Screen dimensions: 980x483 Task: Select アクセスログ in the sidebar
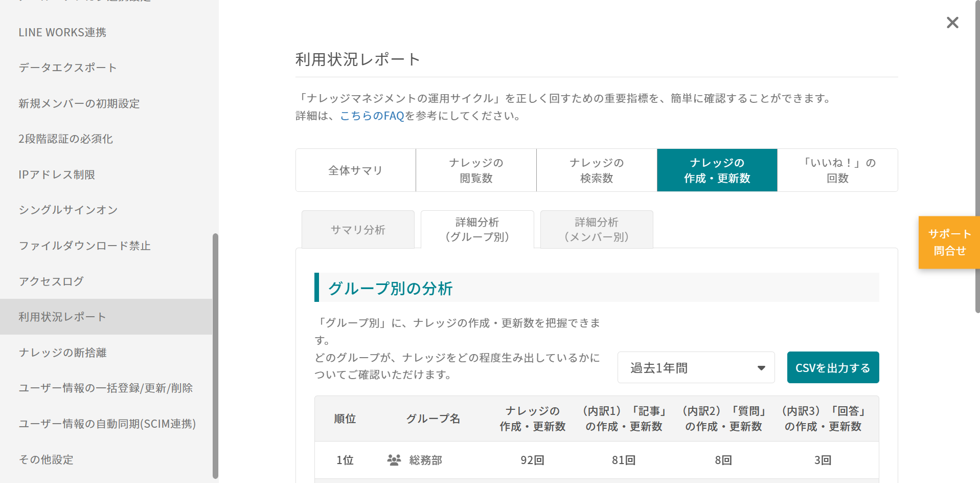point(51,281)
